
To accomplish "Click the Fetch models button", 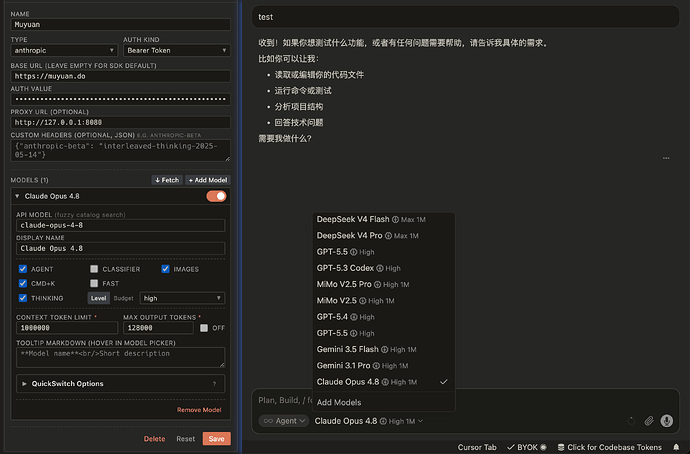I will point(167,180).
